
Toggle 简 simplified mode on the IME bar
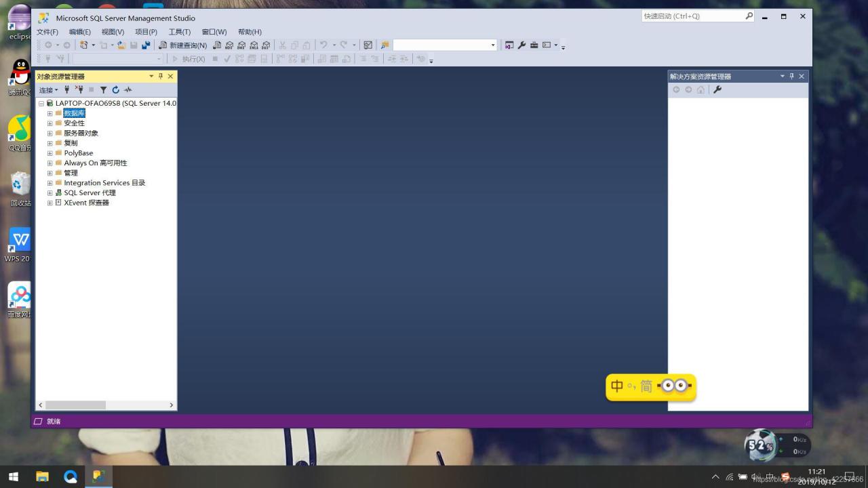tap(646, 386)
